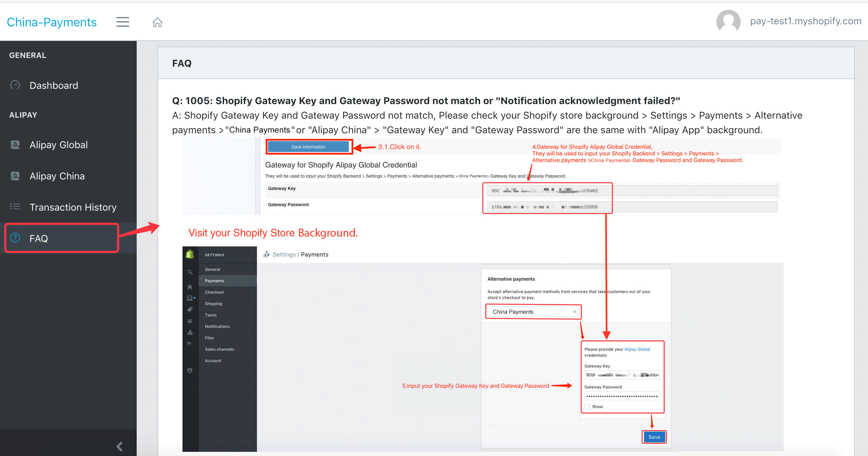Select the General settings menu item
The width and height of the screenshot is (868, 456).
pyautogui.click(x=212, y=269)
